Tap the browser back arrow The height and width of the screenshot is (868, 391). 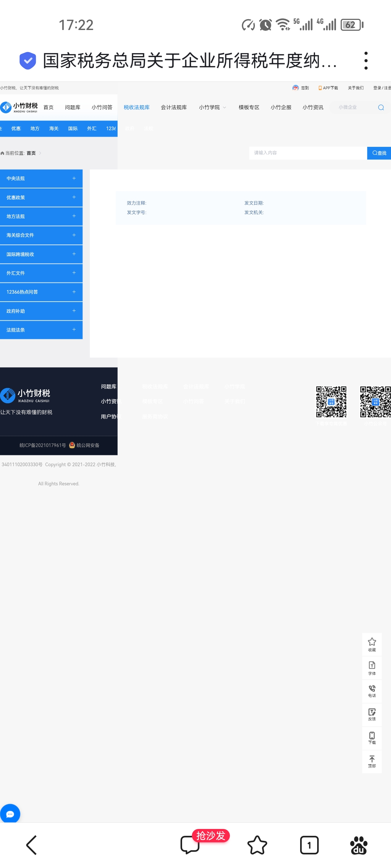31,845
